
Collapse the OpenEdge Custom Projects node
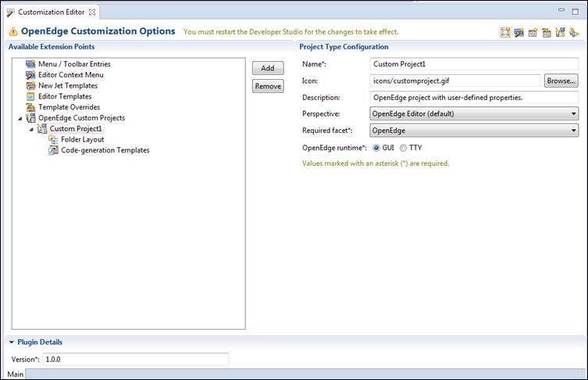coord(20,119)
